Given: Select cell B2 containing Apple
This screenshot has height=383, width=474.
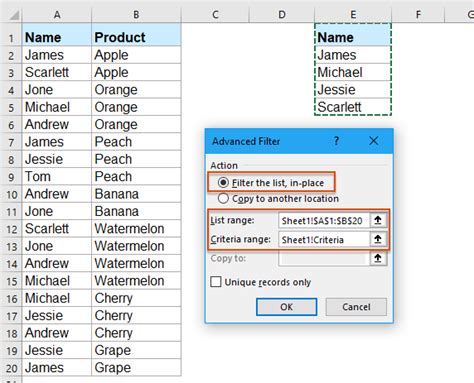Looking at the screenshot, I should pos(136,55).
